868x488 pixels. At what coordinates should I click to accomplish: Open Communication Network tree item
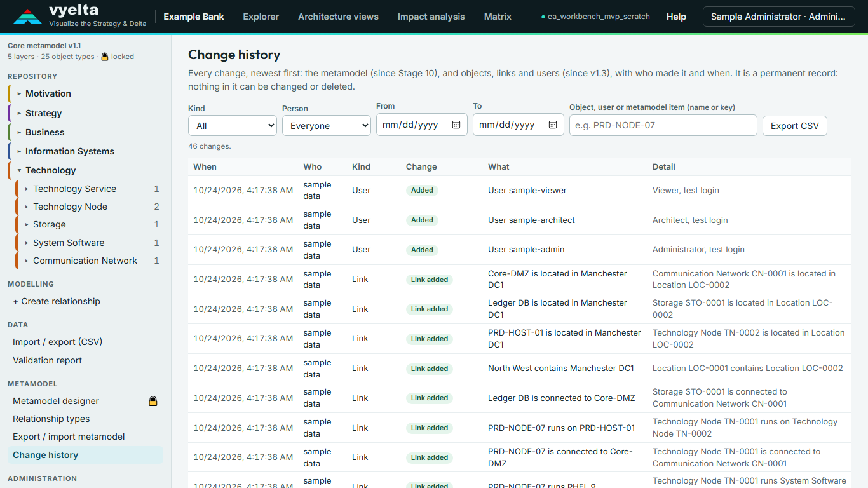point(85,261)
